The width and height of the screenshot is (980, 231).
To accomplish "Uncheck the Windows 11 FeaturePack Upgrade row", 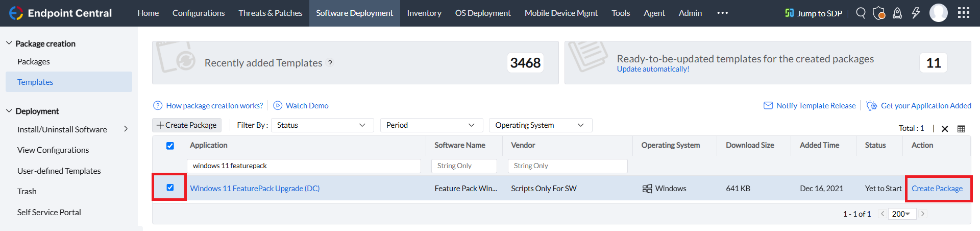I will click(x=170, y=188).
